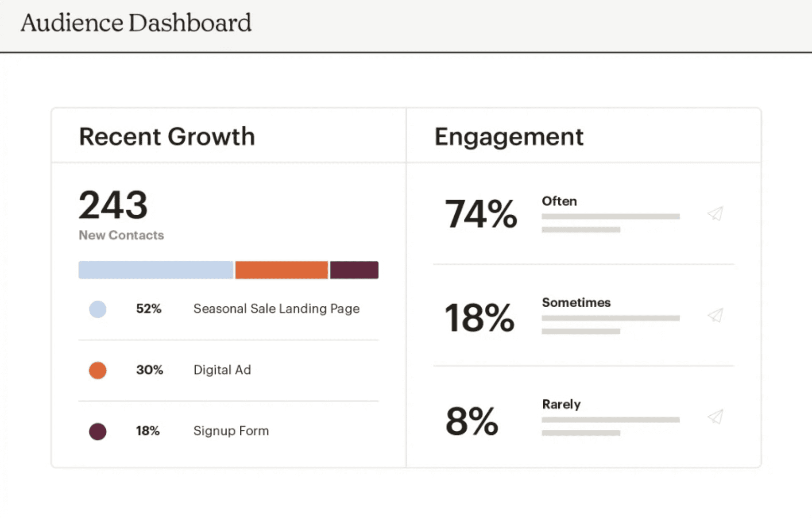Select the dark maroon Signup Form dot
Viewport: 812px width, 518px height.
[x=97, y=431]
